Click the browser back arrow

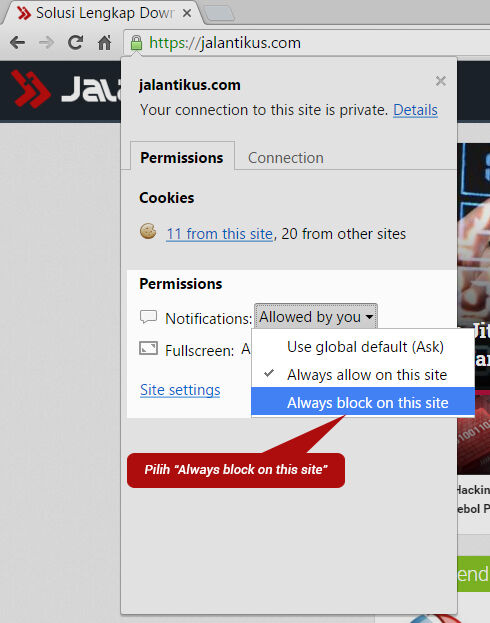17,42
